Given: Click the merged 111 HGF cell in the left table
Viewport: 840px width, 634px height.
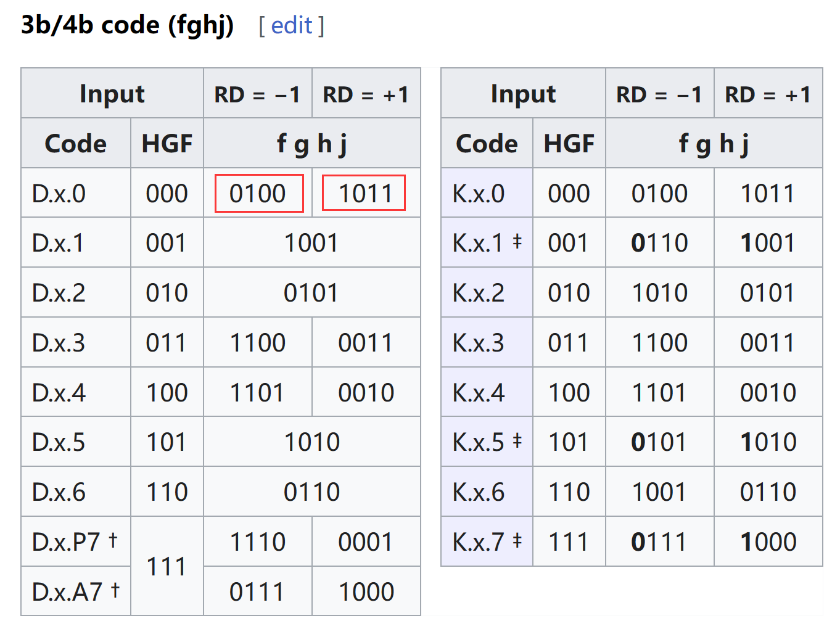Looking at the screenshot, I should (167, 567).
